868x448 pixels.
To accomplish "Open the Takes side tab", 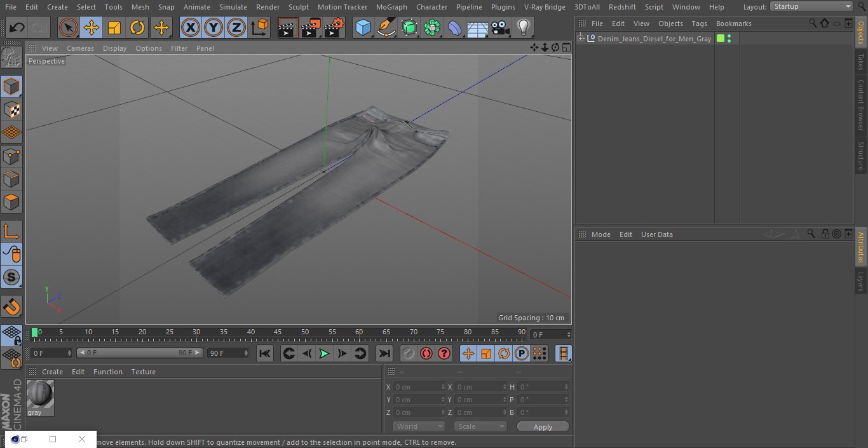I will tap(861, 62).
